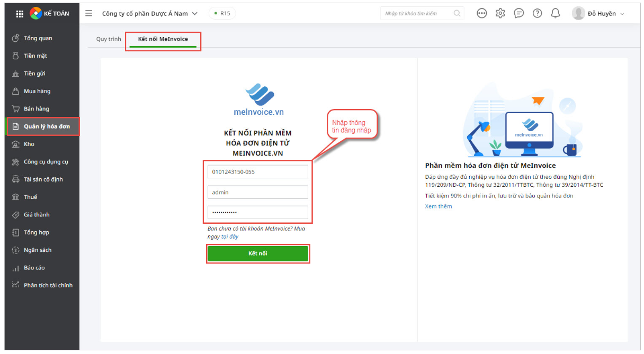
Task: Collapse sidebar with hamburger menu icon
Action: 89,13
